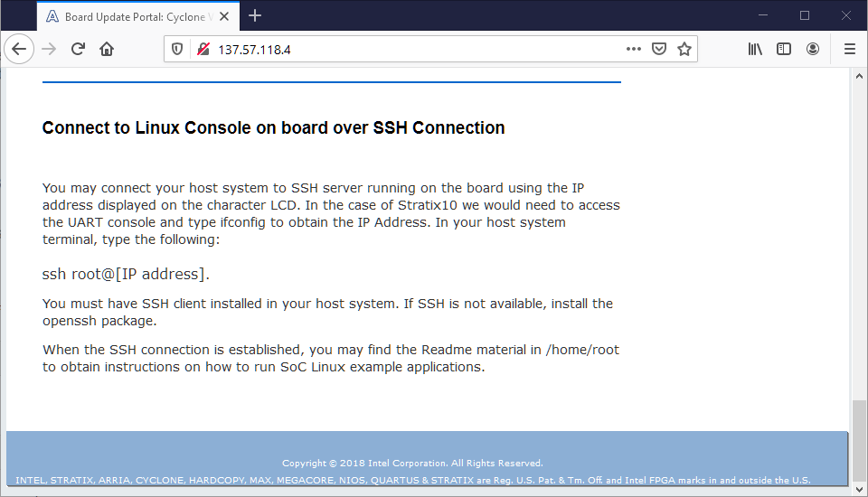Select the Board Update Portal tab

127,15
